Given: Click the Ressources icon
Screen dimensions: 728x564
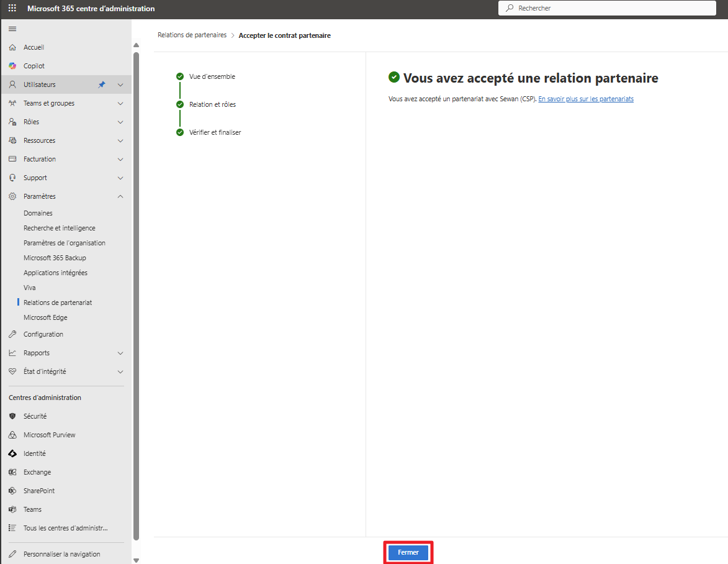Looking at the screenshot, I should click(x=12, y=140).
